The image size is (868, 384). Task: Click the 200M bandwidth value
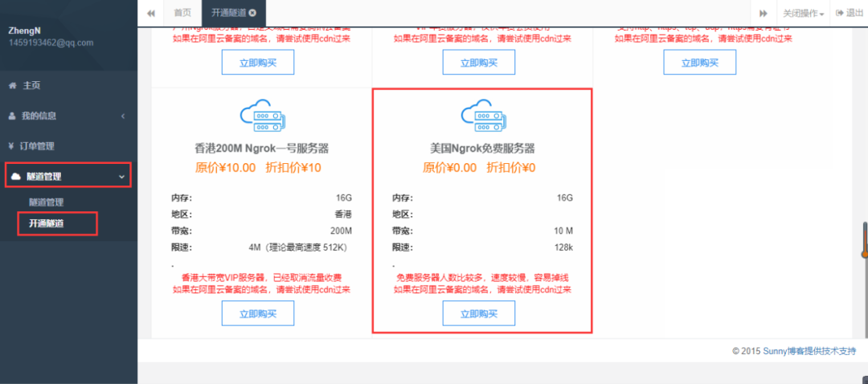(341, 231)
